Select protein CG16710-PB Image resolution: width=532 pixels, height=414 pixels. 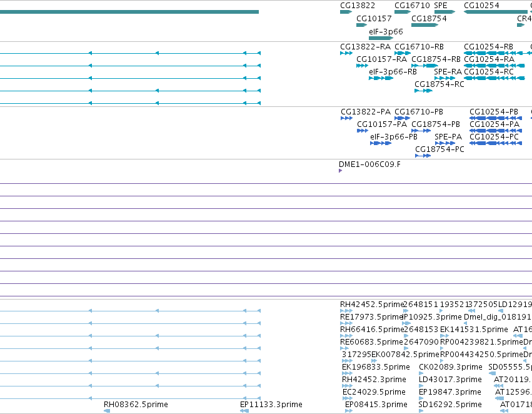click(419, 112)
